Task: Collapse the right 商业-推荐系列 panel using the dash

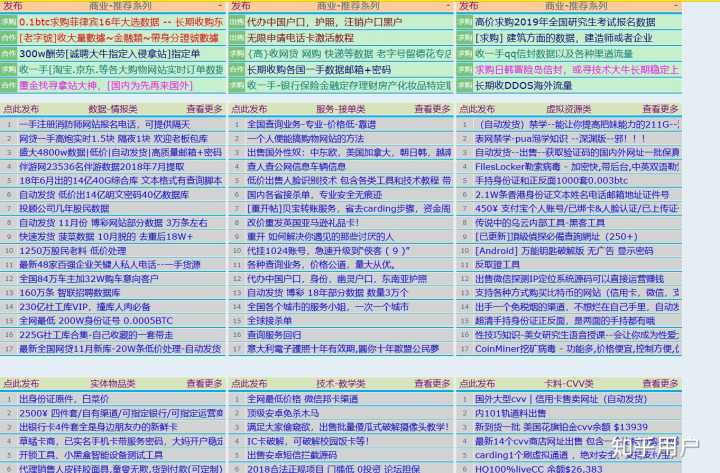Action: click(x=676, y=6)
